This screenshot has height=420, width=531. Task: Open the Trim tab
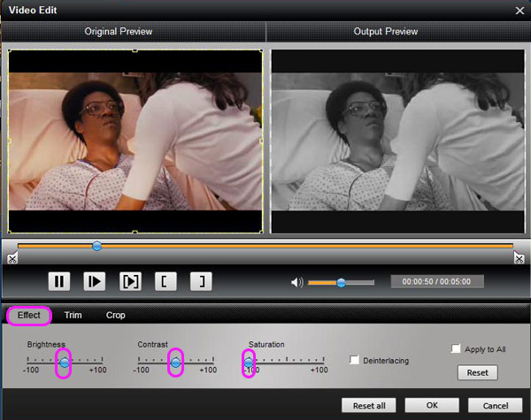pos(73,315)
